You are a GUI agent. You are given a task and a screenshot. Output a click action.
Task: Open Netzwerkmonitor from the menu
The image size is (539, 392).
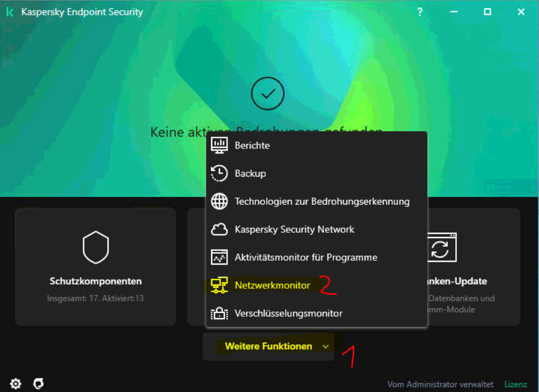tap(316, 285)
